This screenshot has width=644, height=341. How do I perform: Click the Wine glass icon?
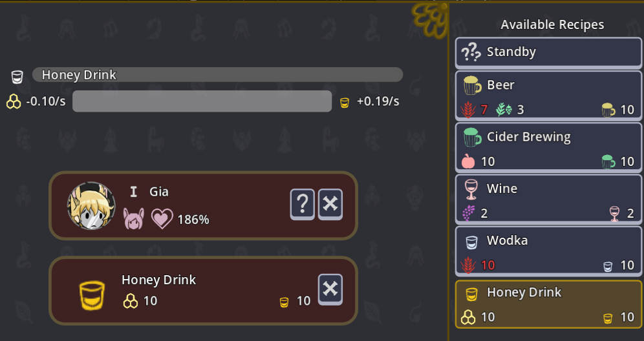coord(471,189)
